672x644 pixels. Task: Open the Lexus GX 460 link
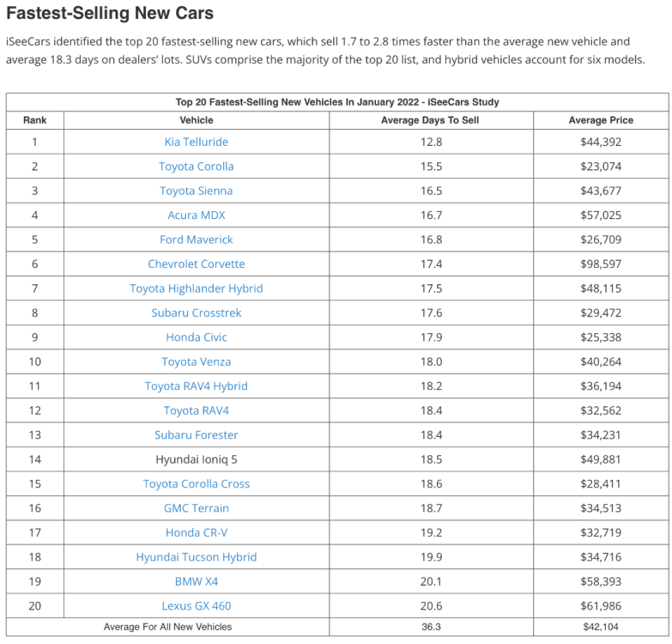[x=196, y=606]
